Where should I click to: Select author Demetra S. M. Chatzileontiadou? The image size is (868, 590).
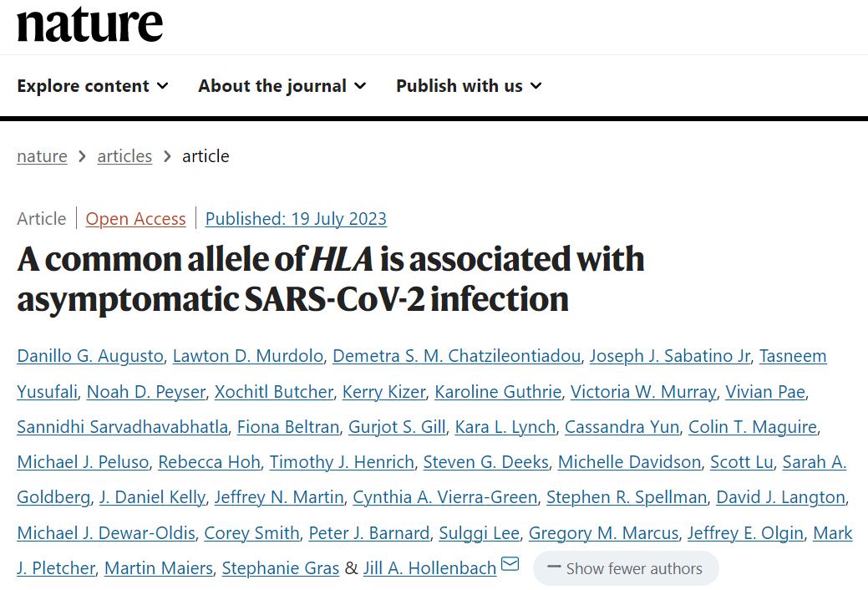[456, 356]
